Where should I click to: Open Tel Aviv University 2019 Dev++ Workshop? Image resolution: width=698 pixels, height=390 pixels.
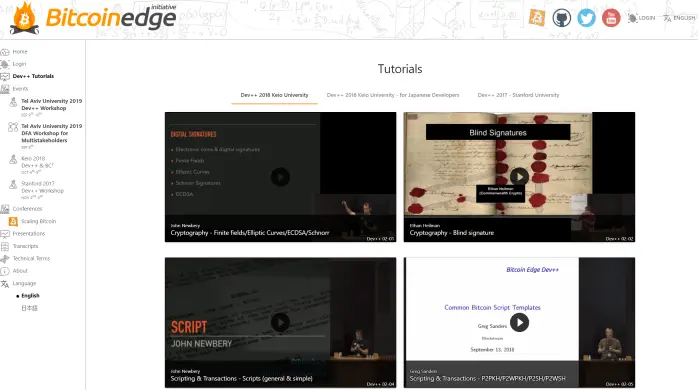pyautogui.click(x=52, y=105)
